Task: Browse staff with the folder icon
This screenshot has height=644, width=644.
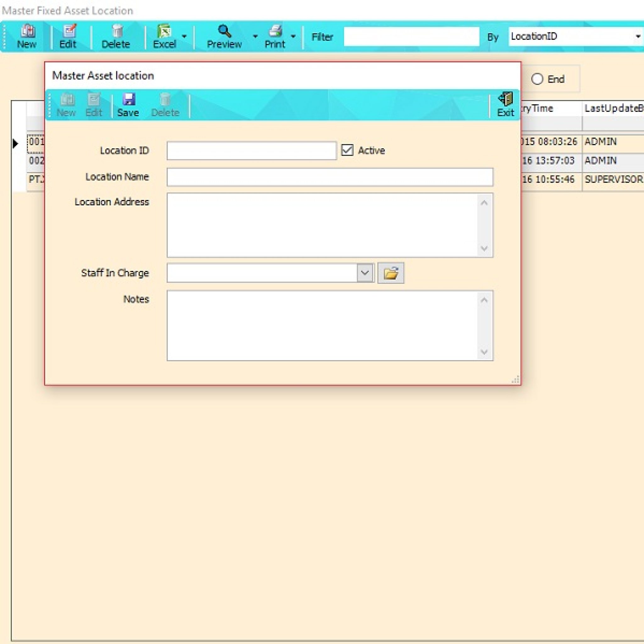Action: pos(391,273)
